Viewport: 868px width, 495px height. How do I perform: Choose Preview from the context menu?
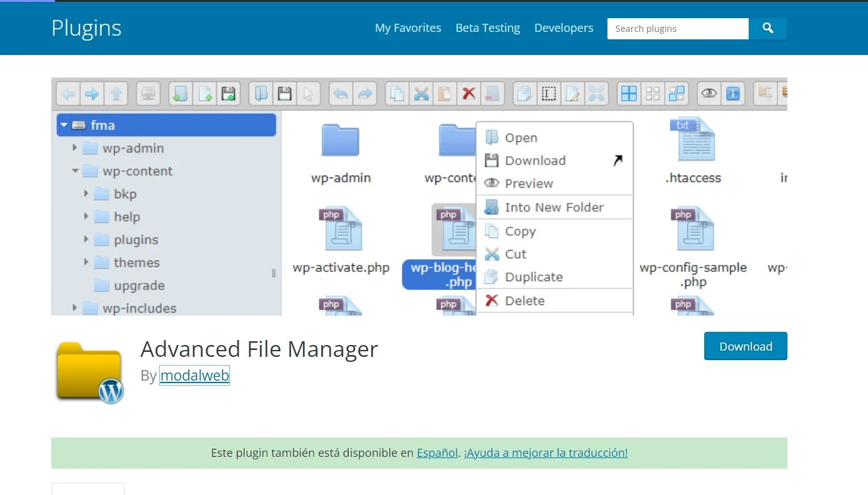point(555,184)
